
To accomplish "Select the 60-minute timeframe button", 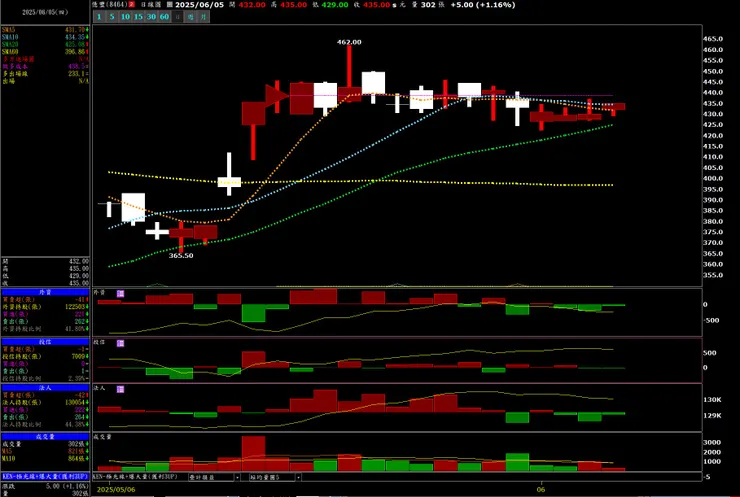I will 164,17.
